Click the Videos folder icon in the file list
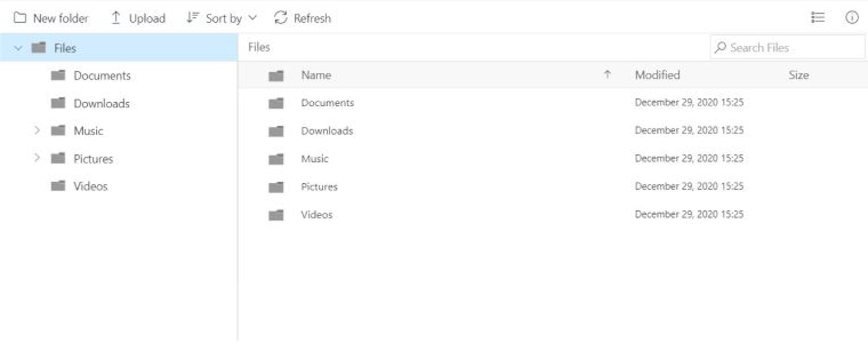The height and width of the screenshot is (343, 868). point(275,214)
